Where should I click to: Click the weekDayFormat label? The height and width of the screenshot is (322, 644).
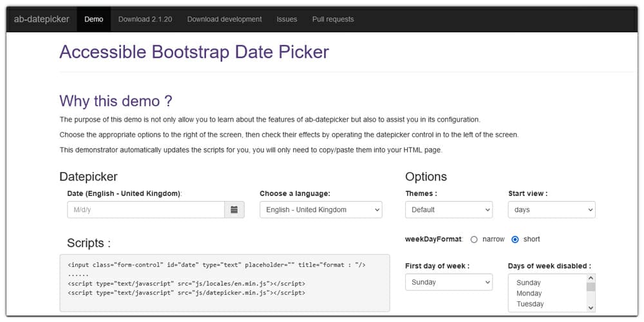coord(433,240)
